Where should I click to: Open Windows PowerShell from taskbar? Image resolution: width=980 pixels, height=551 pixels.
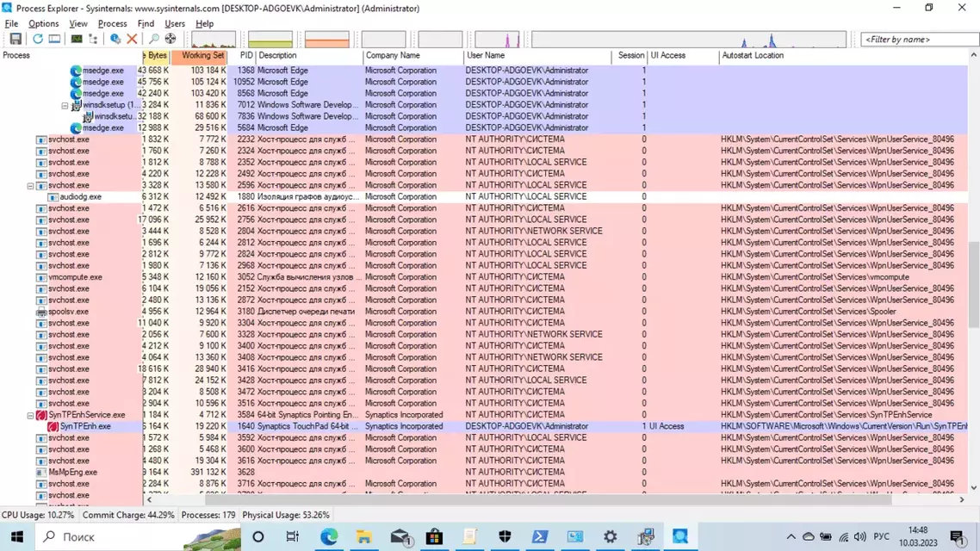(540, 536)
